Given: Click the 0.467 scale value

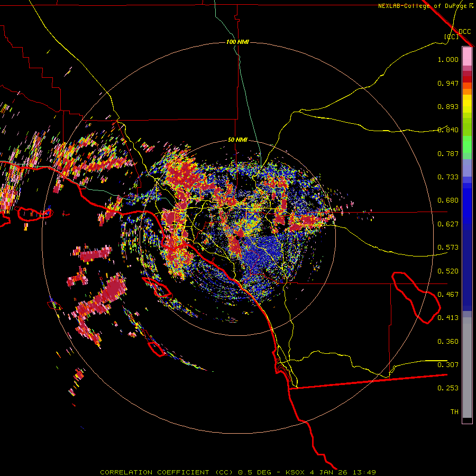Looking at the screenshot, I should pyautogui.click(x=448, y=295).
